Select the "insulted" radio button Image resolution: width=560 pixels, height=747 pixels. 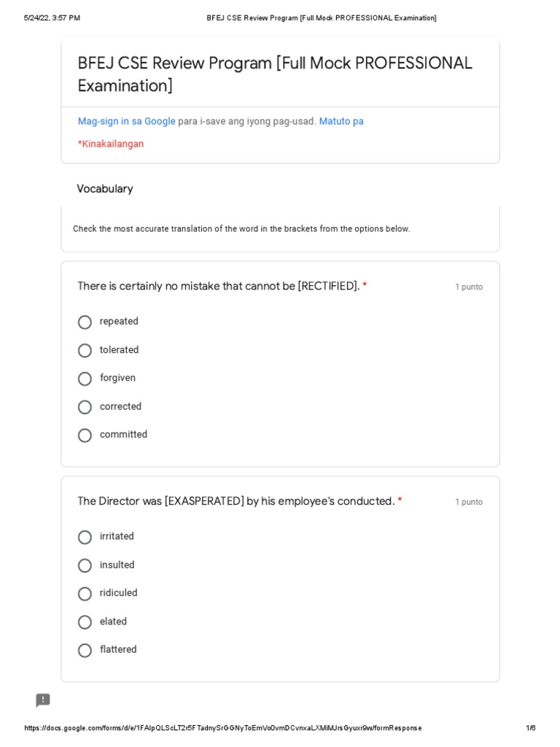85,565
